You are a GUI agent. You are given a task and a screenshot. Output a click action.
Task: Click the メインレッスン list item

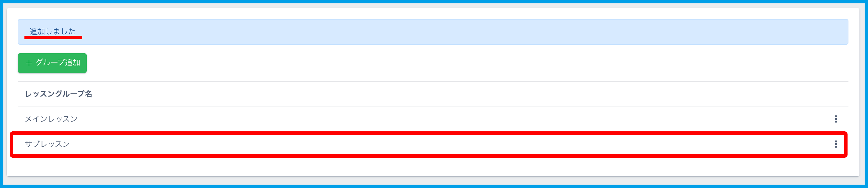(x=433, y=119)
